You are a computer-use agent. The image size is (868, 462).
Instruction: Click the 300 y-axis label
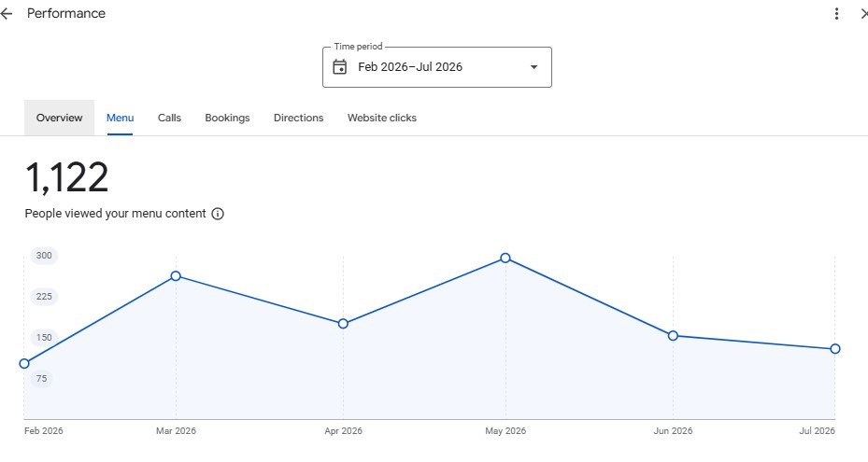pos(44,256)
